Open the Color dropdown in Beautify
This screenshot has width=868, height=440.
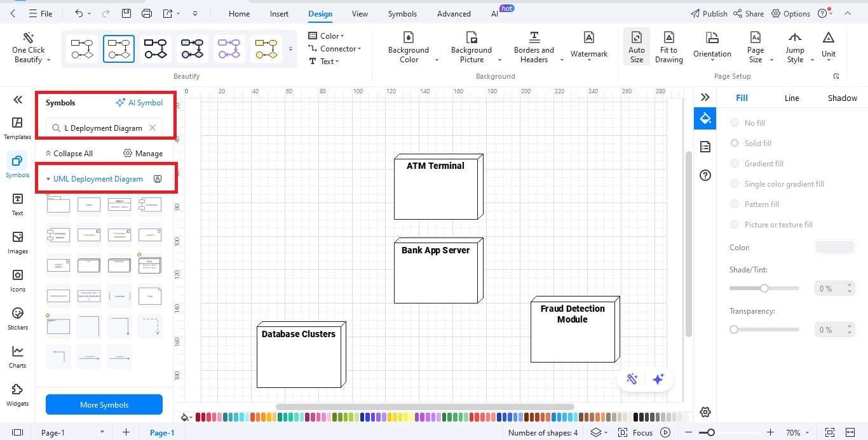(326, 36)
